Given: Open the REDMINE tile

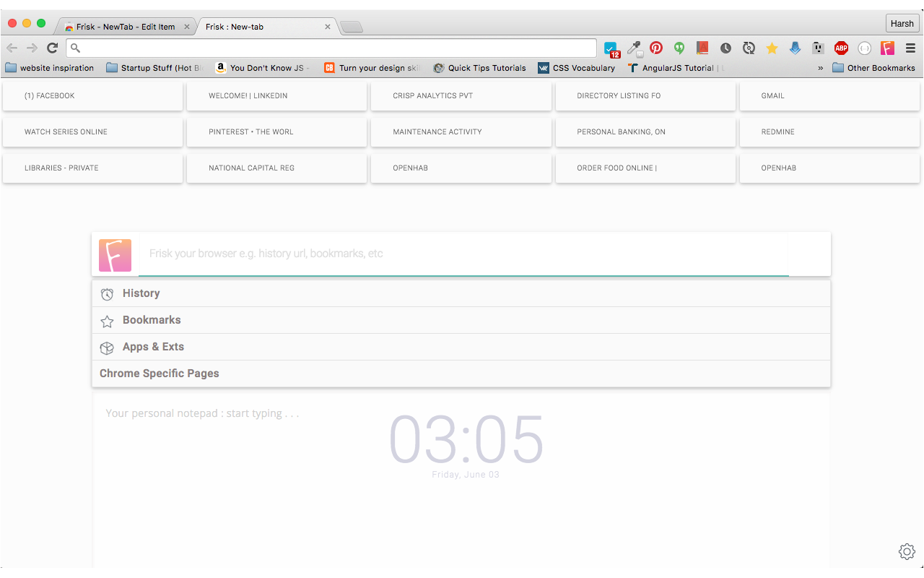Looking at the screenshot, I should pyautogui.click(x=829, y=132).
